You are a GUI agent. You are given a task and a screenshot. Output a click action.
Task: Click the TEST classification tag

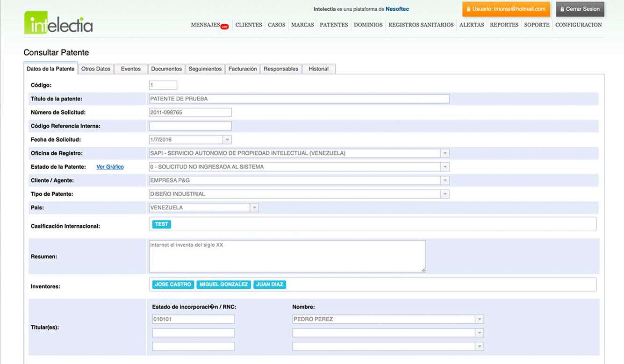click(x=161, y=224)
